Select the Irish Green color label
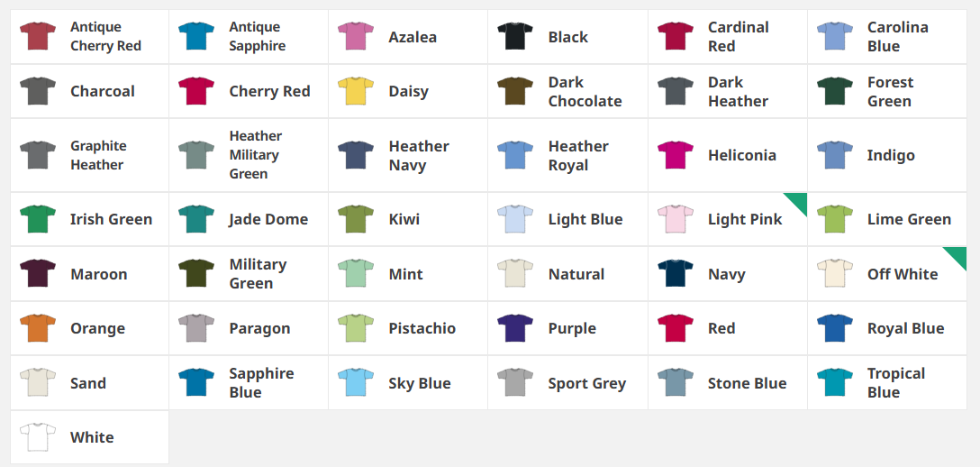980x467 pixels. 112,219
